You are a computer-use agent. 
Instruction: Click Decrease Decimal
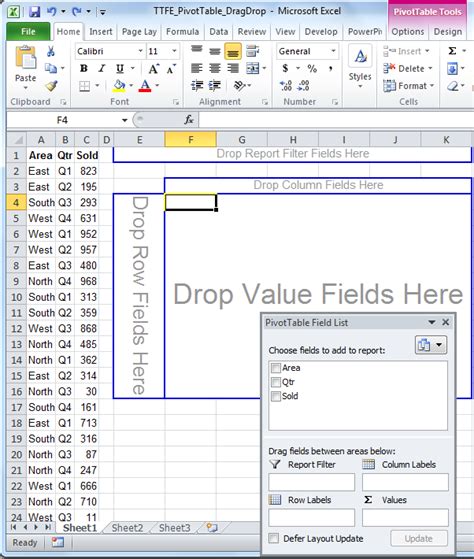(x=304, y=86)
